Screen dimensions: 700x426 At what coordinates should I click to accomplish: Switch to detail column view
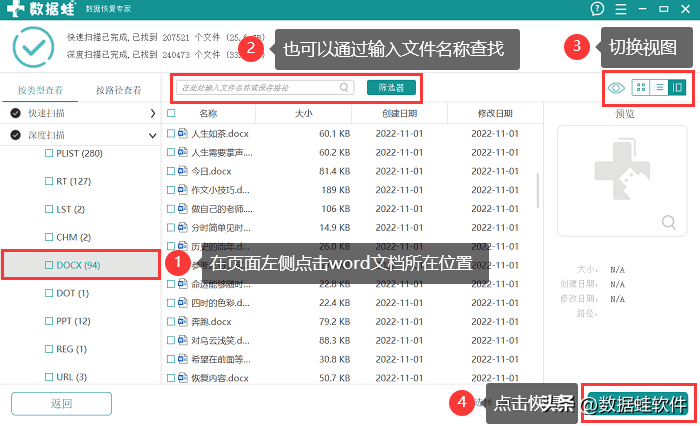(x=676, y=88)
